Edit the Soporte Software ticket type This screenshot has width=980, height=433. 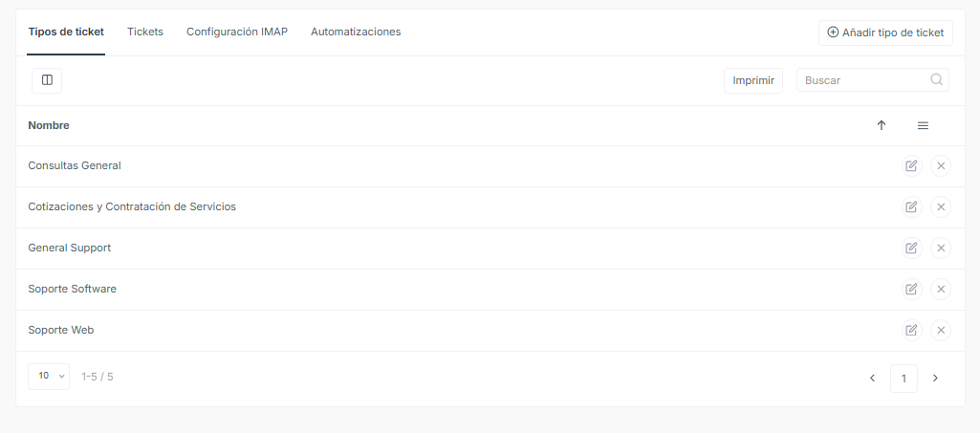point(911,290)
